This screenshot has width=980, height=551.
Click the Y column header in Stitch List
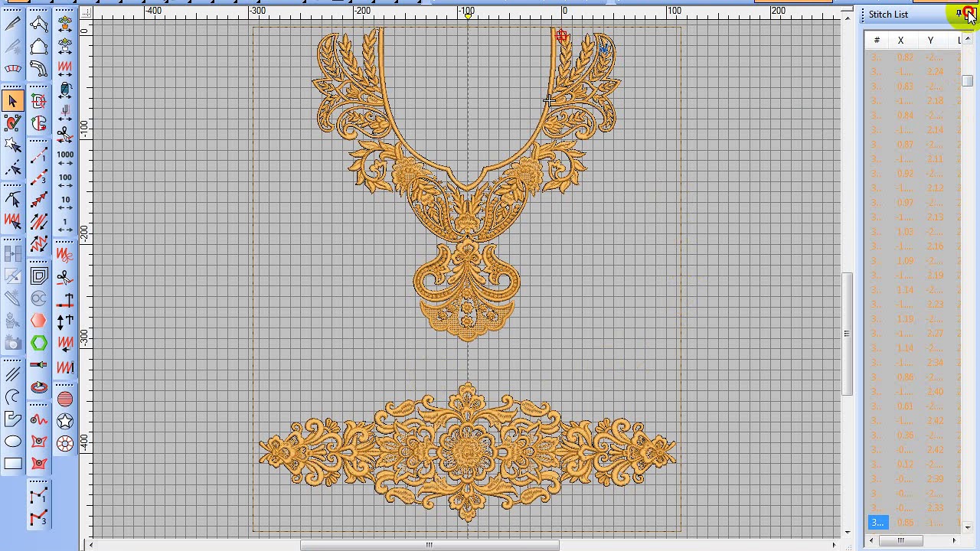930,41
